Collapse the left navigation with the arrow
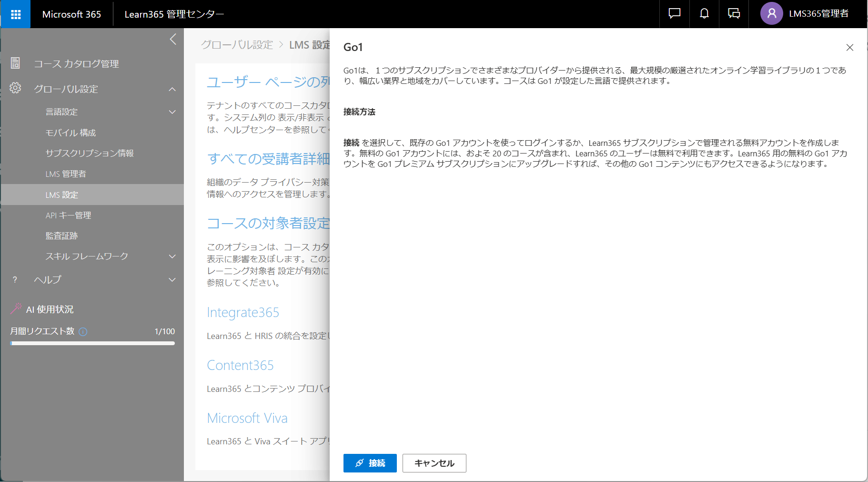This screenshot has width=868, height=482. [x=173, y=40]
